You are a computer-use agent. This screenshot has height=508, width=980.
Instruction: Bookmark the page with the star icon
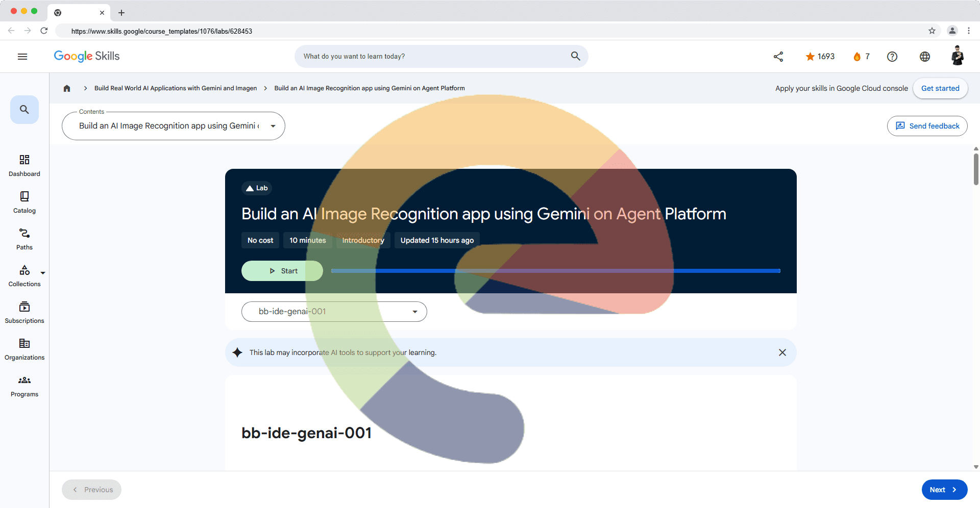(932, 31)
